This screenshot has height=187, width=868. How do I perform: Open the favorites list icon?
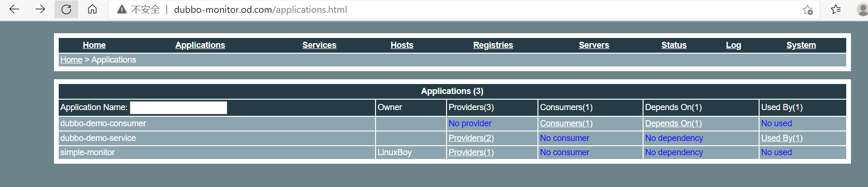pos(836,9)
